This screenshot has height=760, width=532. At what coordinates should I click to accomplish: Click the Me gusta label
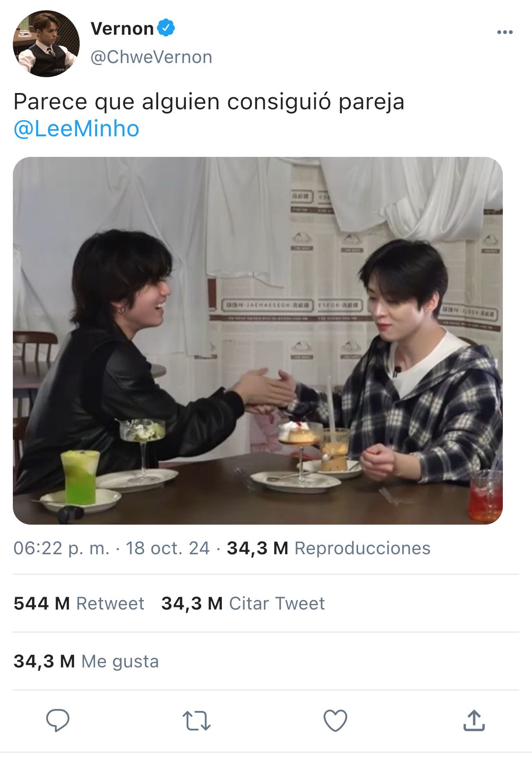pos(120,661)
